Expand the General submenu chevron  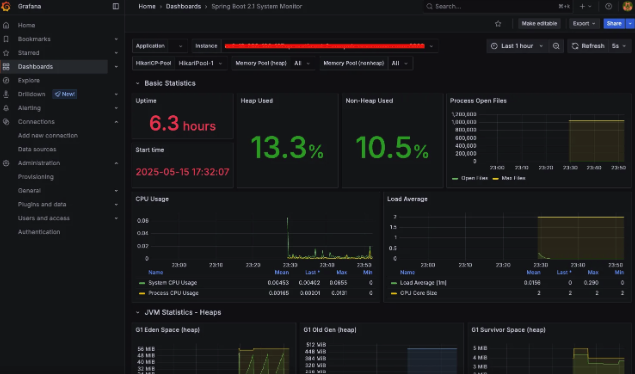coord(116,190)
